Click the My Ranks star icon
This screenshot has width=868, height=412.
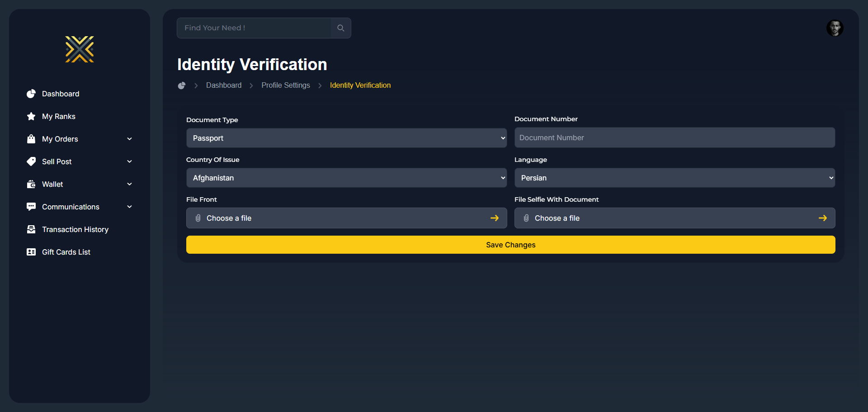tap(31, 116)
